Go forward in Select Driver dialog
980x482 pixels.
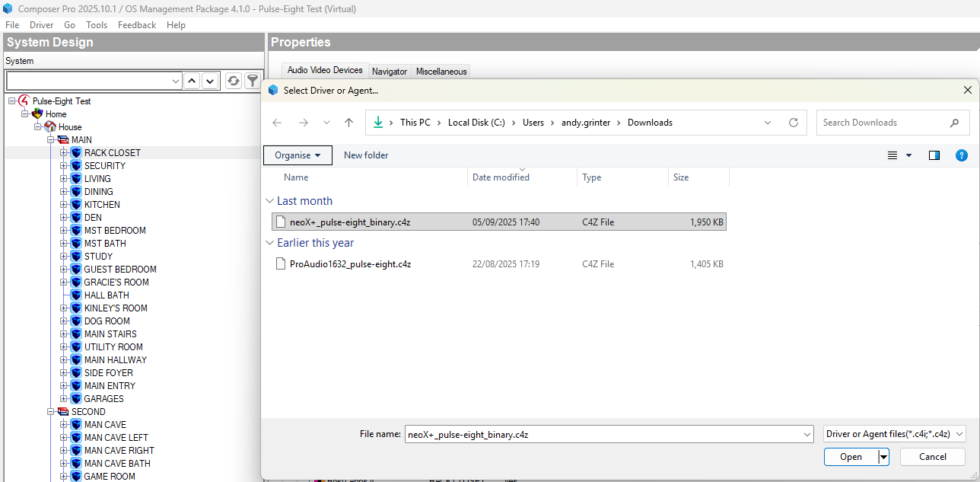tap(304, 123)
